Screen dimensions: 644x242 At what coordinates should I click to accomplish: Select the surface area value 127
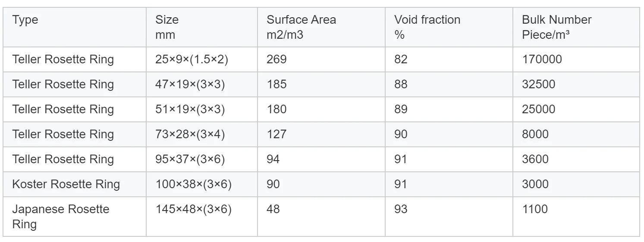click(x=276, y=134)
